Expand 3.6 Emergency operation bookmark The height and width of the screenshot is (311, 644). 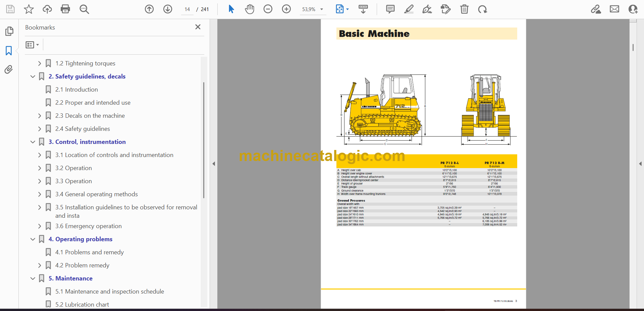tap(39, 226)
